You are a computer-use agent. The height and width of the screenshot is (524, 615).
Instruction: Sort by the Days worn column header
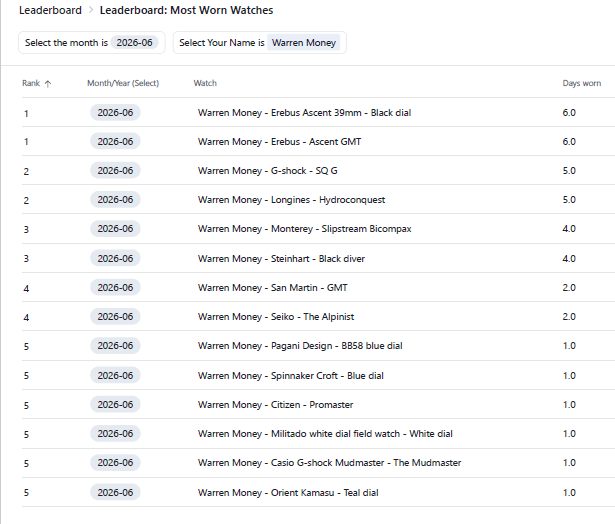click(x=581, y=83)
